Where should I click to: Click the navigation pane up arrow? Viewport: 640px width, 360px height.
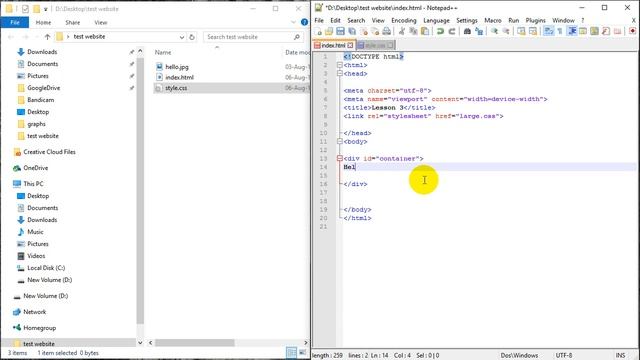click(x=140, y=51)
